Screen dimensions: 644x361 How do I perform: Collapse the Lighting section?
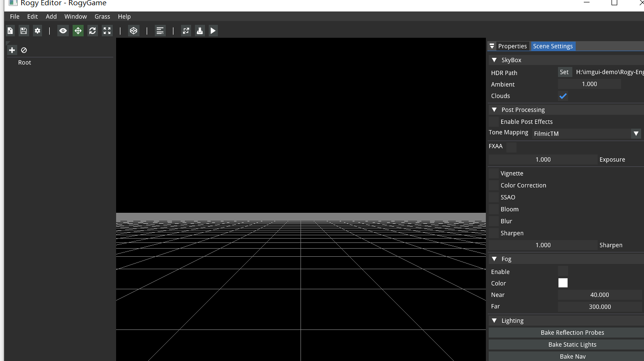click(494, 321)
